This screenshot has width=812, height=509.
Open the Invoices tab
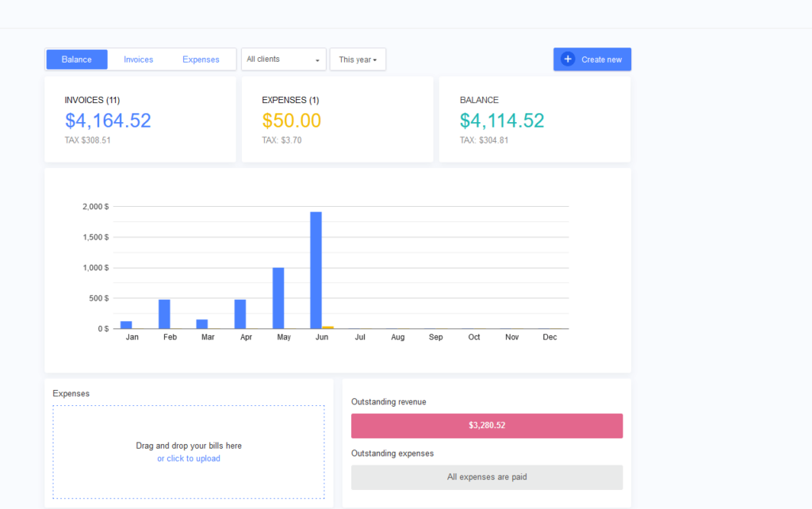[x=139, y=59]
